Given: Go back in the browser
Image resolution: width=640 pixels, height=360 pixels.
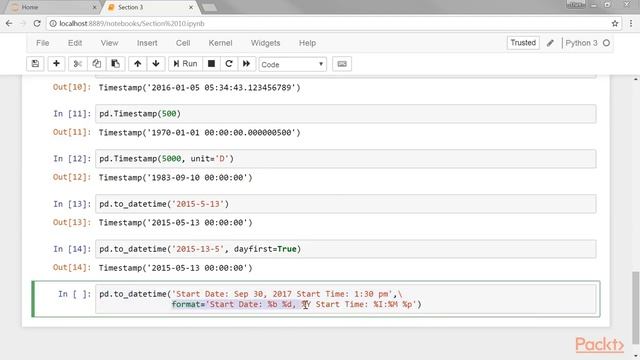Looking at the screenshot, I should tap(9, 24).
